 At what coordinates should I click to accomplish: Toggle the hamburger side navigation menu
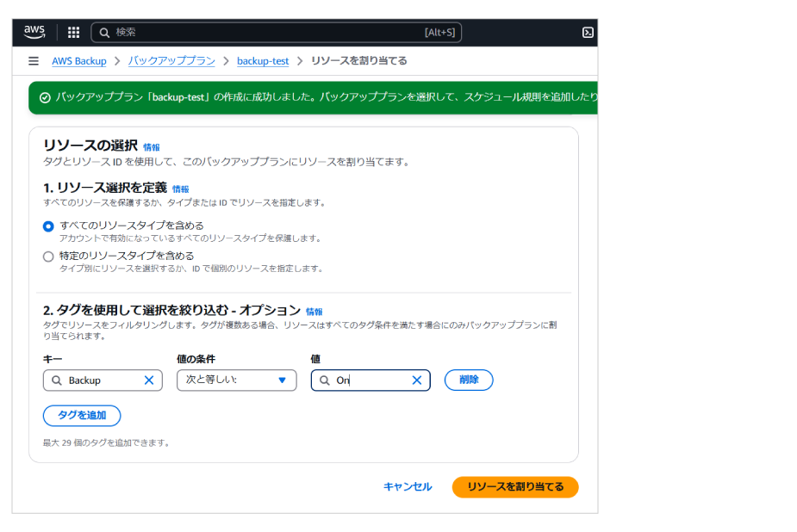click(34, 61)
